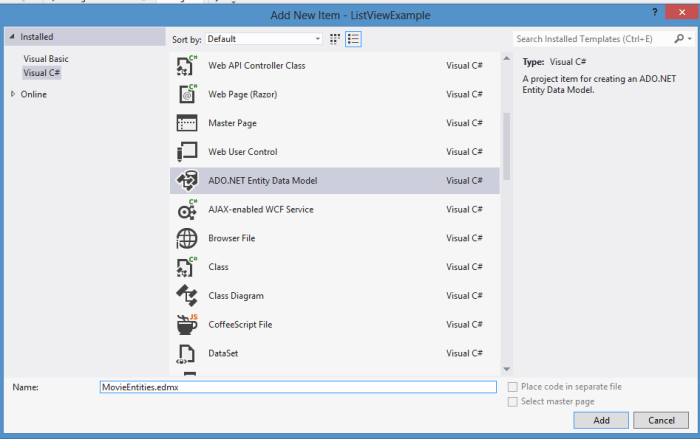Select the Browser File globe icon
This screenshot has height=439, width=700.
click(x=186, y=239)
